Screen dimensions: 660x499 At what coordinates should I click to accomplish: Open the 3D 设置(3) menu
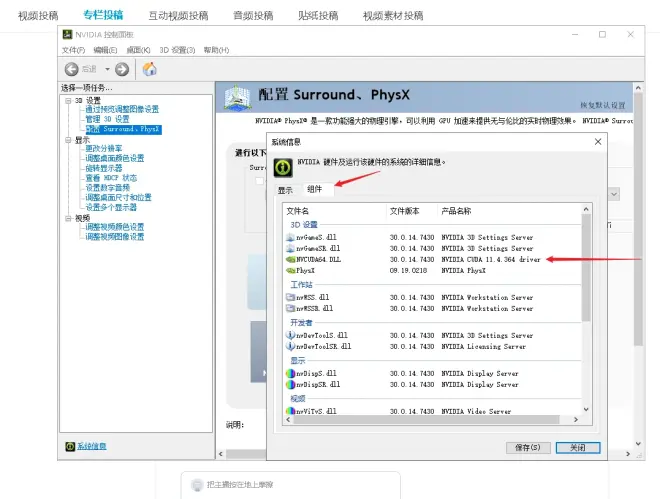click(177, 50)
